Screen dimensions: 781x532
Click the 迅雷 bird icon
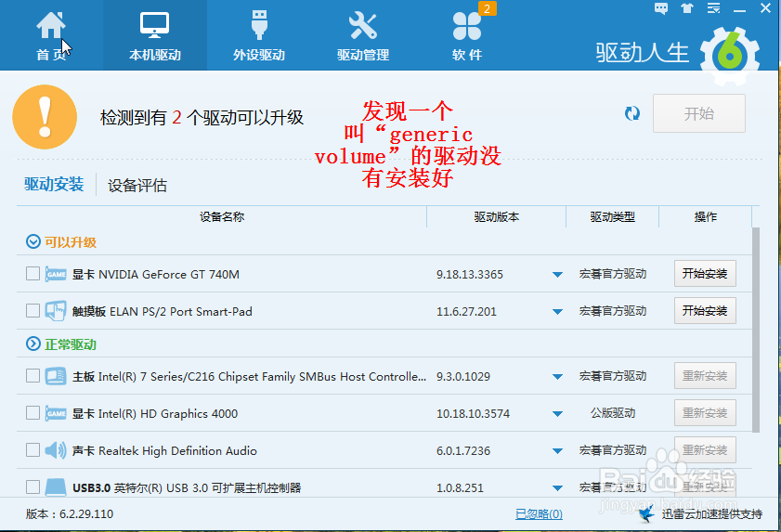[x=647, y=513]
